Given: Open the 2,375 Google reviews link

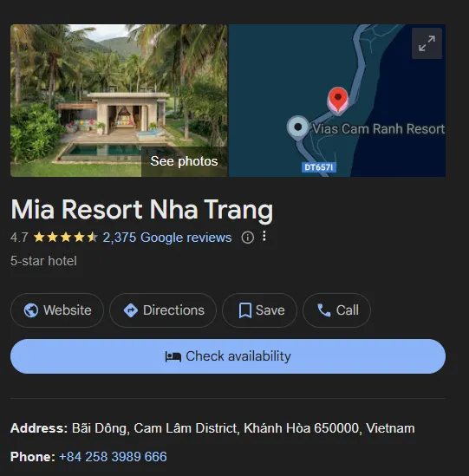Looking at the screenshot, I should tap(167, 238).
